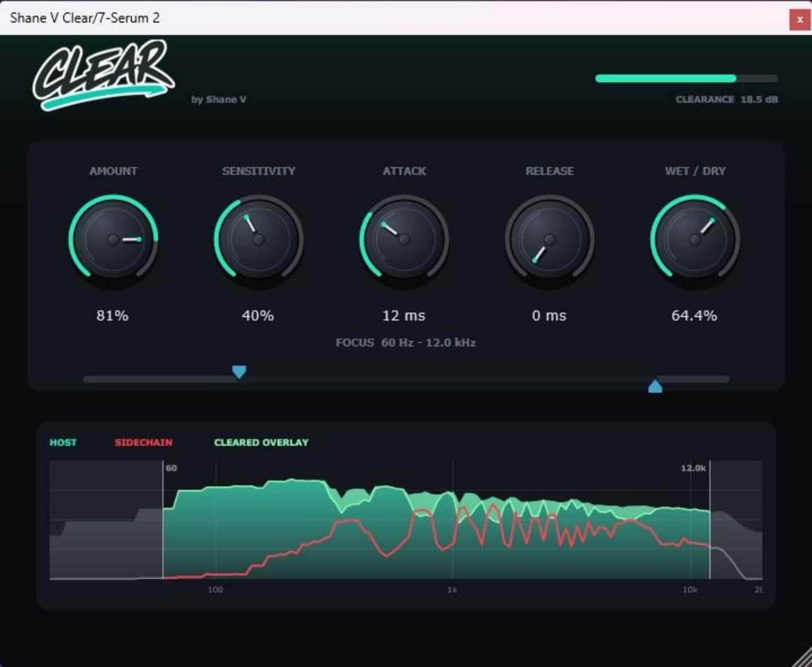Click the 60 Hz marker line in spectrum
The image size is (812, 667).
click(163, 519)
